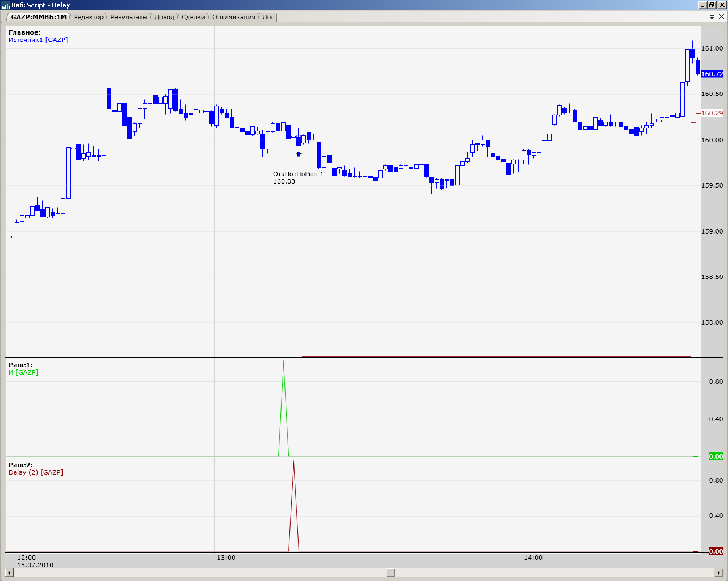Click the red 160.29 price marker
728x582 pixels.
(712, 113)
